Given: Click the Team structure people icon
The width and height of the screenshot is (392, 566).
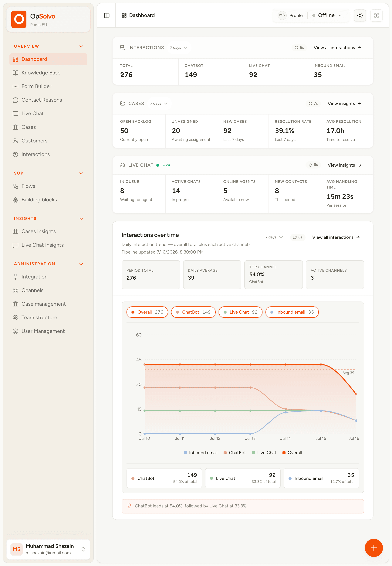Looking at the screenshot, I should coord(15,318).
